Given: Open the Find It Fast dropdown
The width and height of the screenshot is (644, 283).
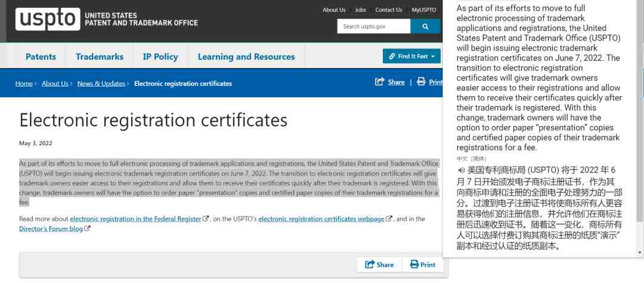Looking at the screenshot, I should pyautogui.click(x=411, y=56).
